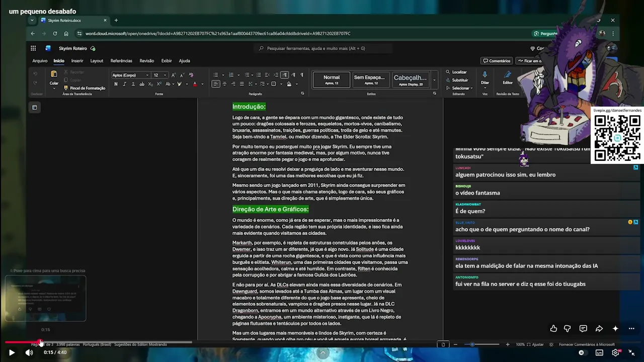Expand the styles gallery arrow
The height and width of the screenshot is (362, 644).
click(434, 79)
